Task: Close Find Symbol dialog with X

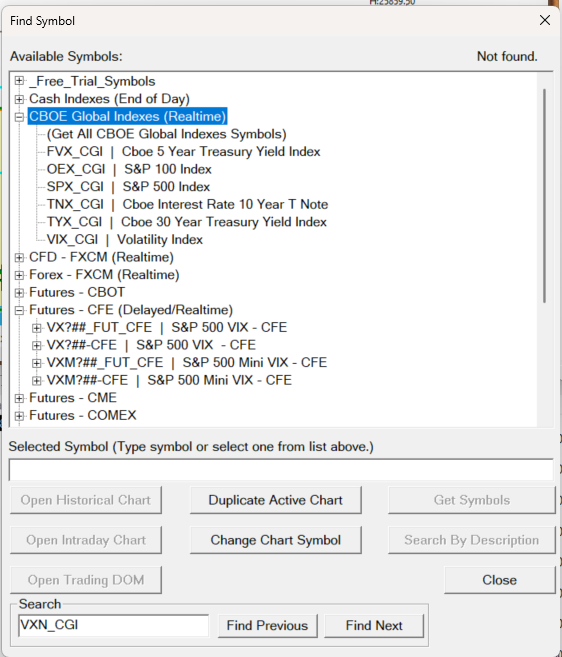Action: tap(545, 20)
